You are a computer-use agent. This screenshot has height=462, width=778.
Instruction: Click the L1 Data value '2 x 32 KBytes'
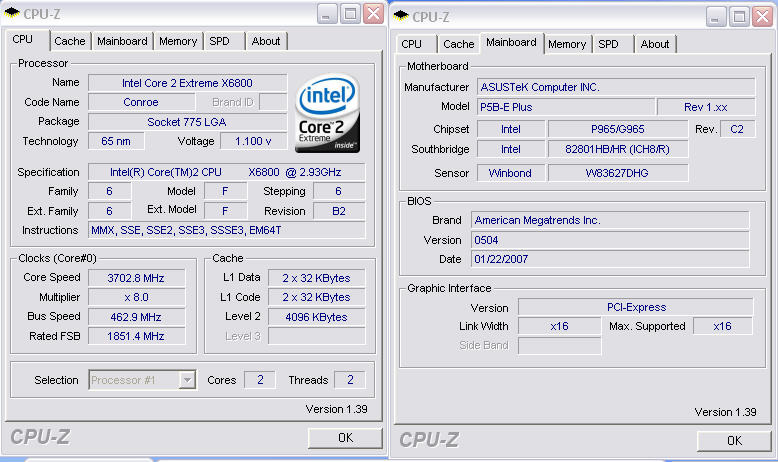click(x=317, y=278)
